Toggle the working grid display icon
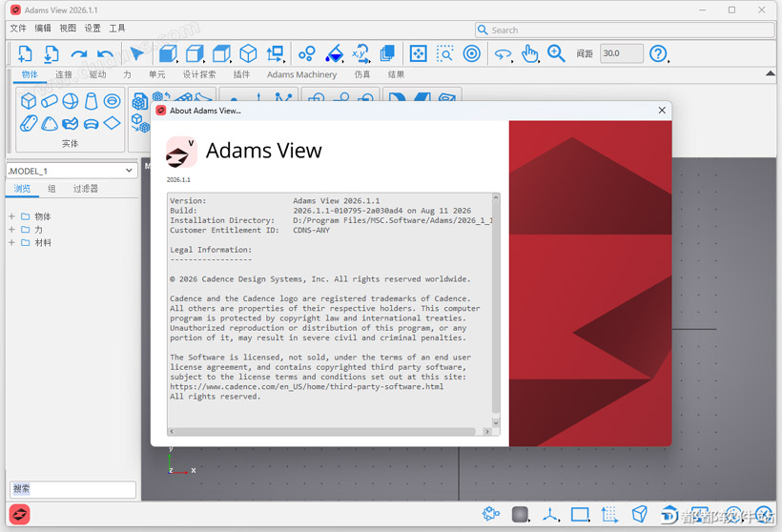 point(609,514)
